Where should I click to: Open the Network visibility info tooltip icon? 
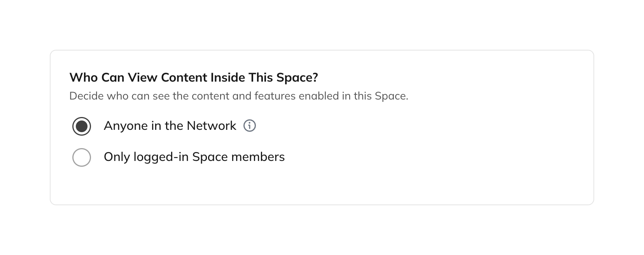pos(250,126)
